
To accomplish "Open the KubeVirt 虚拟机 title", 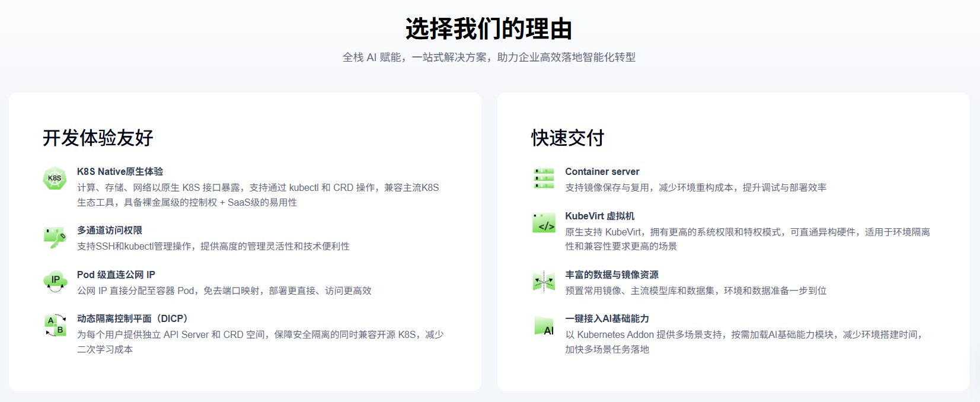I will click(599, 216).
